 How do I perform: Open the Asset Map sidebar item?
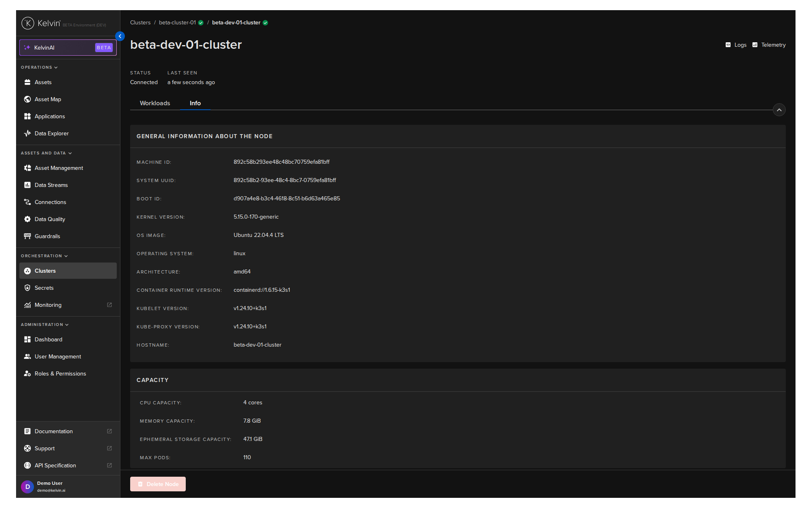tap(47, 99)
